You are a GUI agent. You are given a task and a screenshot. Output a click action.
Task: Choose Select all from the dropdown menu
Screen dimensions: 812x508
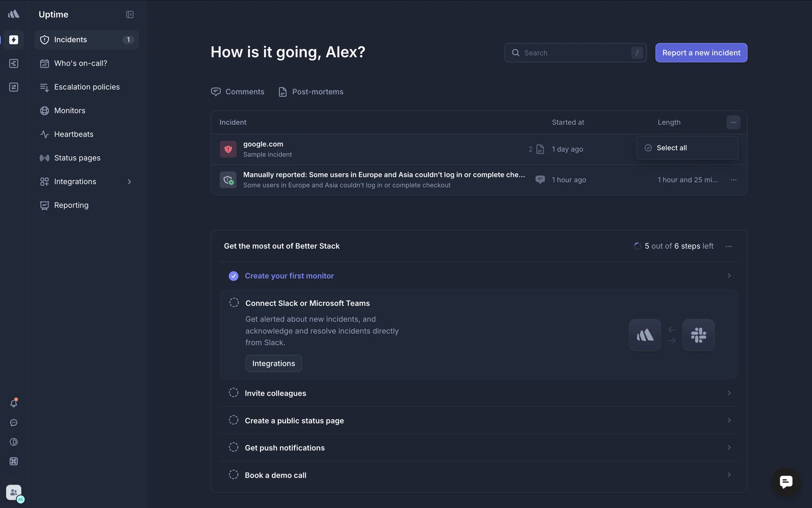672,148
